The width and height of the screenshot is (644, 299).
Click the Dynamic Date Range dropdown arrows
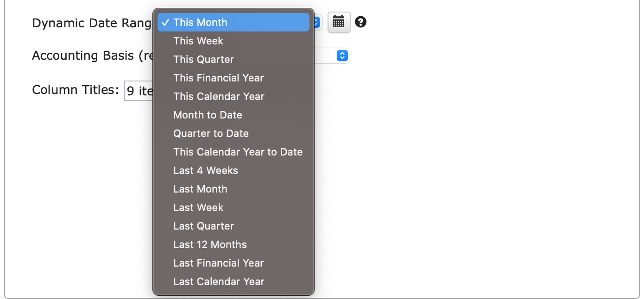[318, 22]
